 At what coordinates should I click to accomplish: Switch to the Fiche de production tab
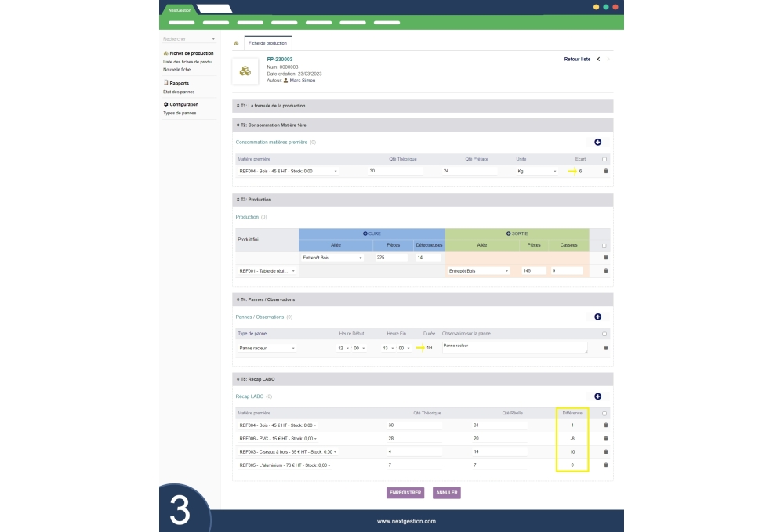[267, 43]
